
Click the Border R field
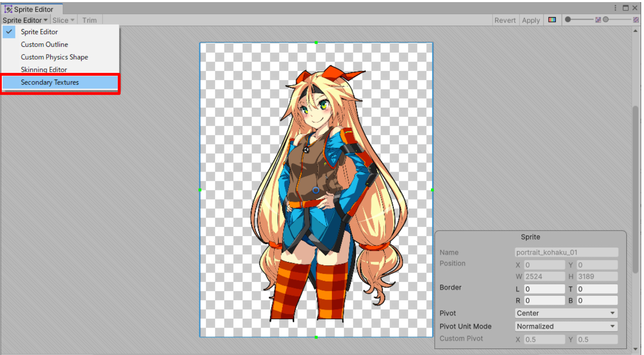(544, 300)
